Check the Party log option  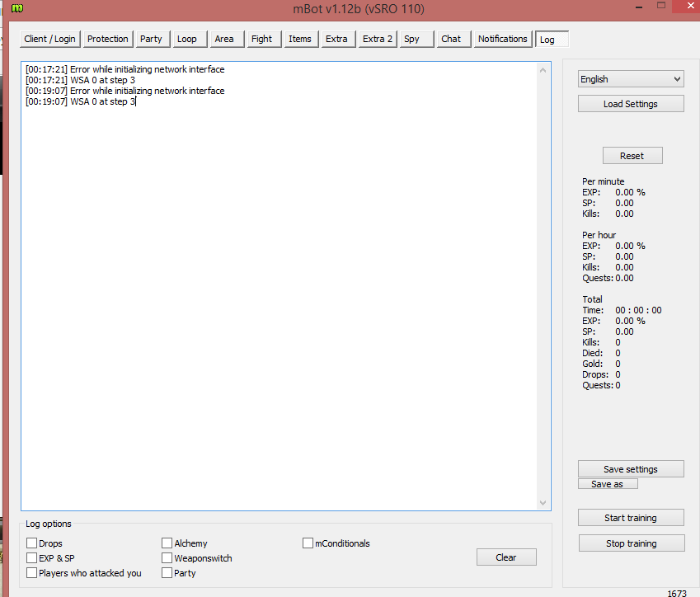point(167,572)
